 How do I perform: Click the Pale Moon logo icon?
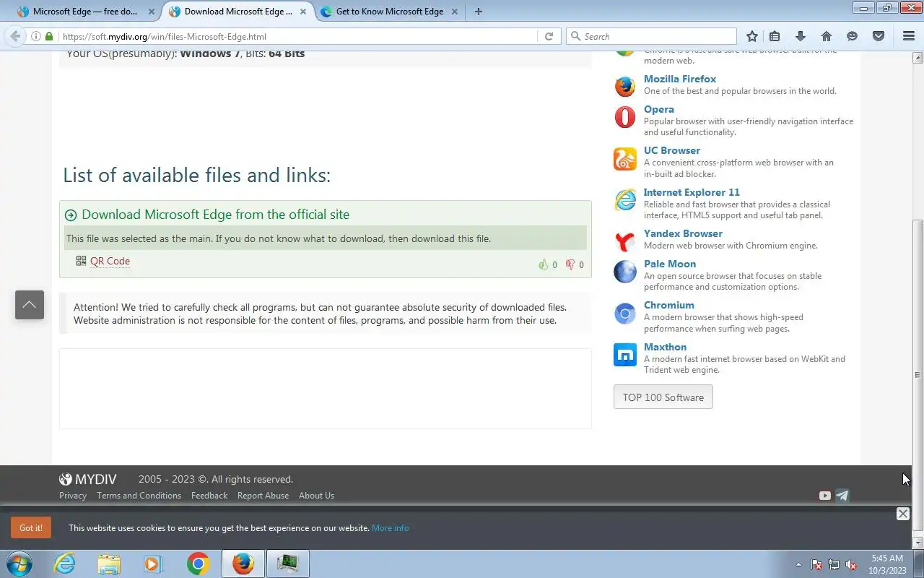[625, 272]
